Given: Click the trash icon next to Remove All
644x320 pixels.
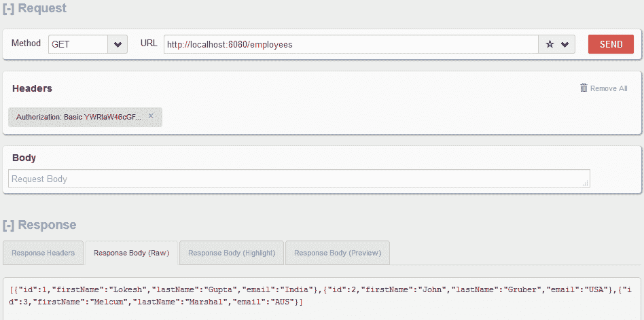Looking at the screenshot, I should (x=584, y=88).
